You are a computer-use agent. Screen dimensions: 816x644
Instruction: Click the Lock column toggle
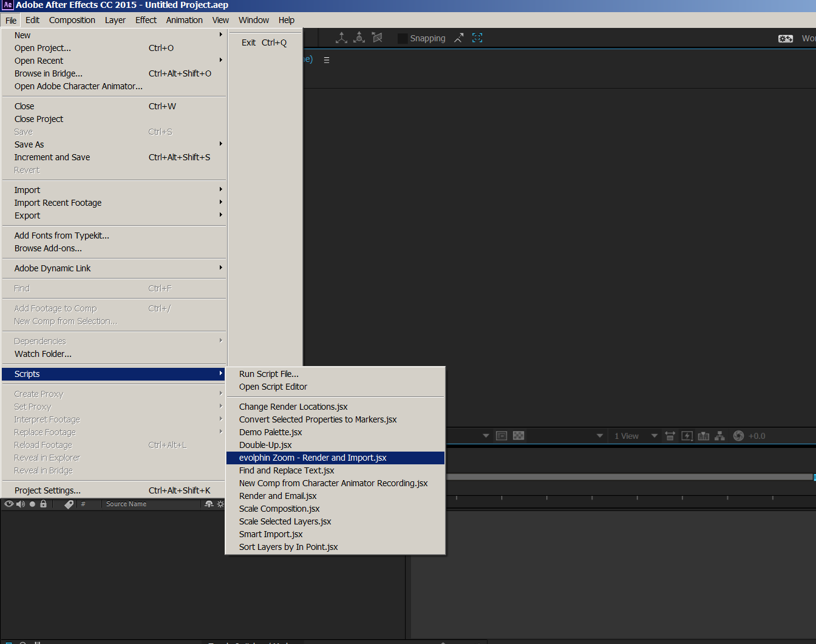pos(43,504)
